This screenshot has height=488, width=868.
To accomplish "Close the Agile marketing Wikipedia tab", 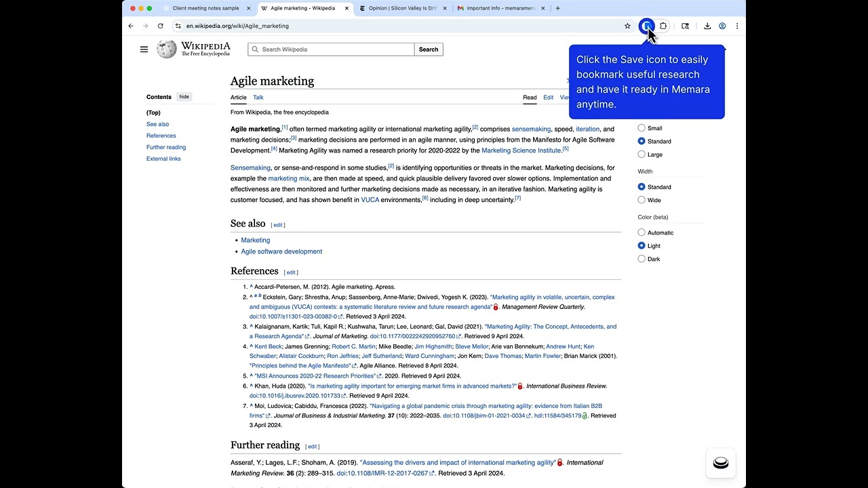I will point(347,8).
